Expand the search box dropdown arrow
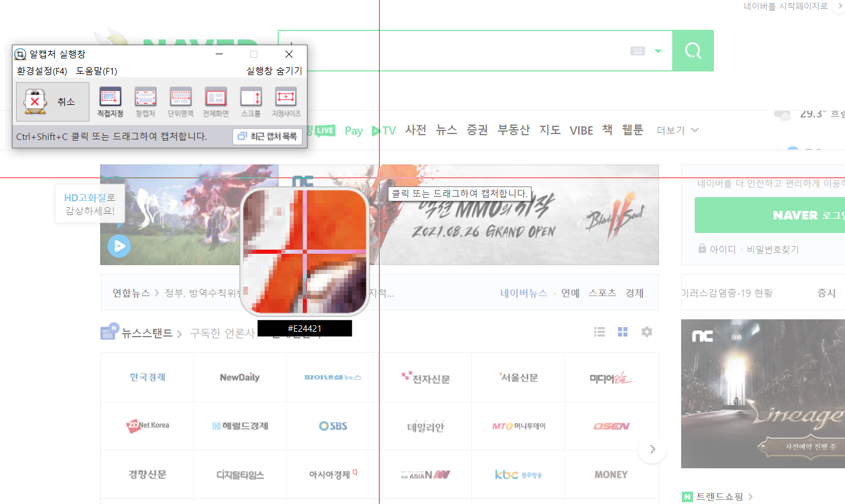Viewport: 845px width, 504px height. (x=658, y=51)
